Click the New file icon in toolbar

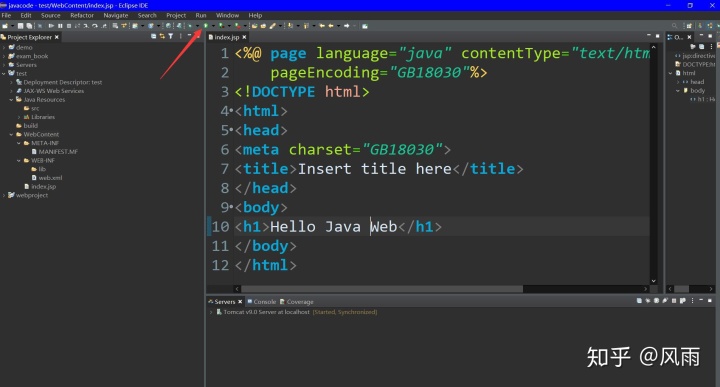point(5,26)
